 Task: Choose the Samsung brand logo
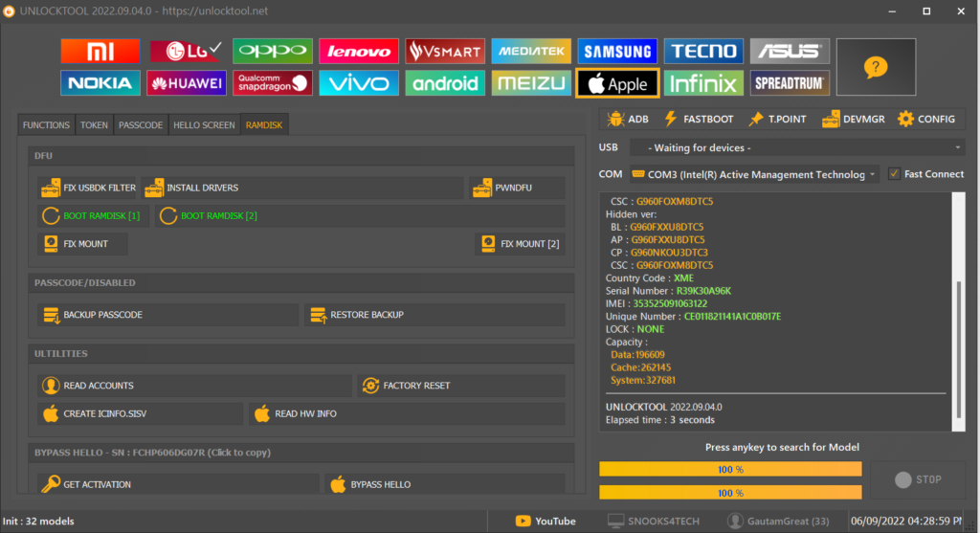[x=617, y=52]
